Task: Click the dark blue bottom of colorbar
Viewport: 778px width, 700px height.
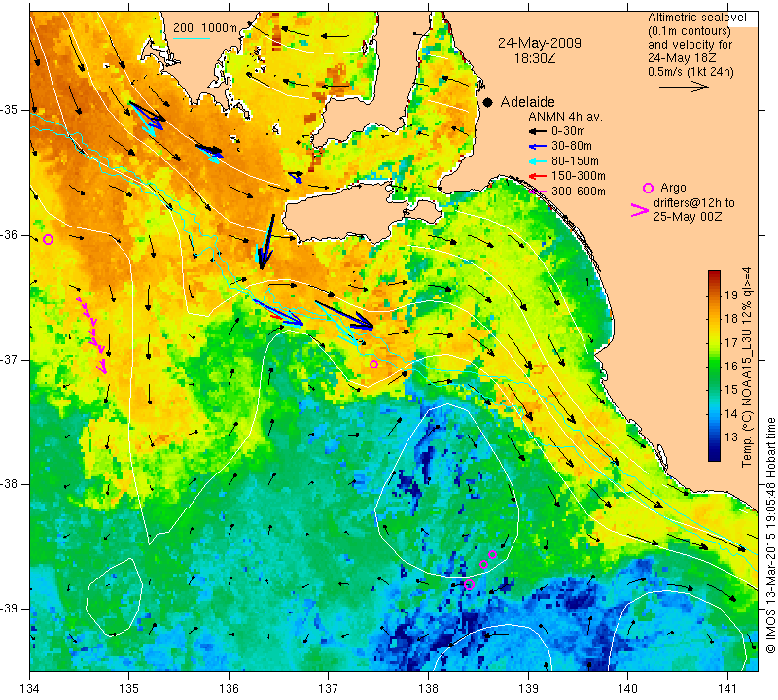Action: [714, 456]
